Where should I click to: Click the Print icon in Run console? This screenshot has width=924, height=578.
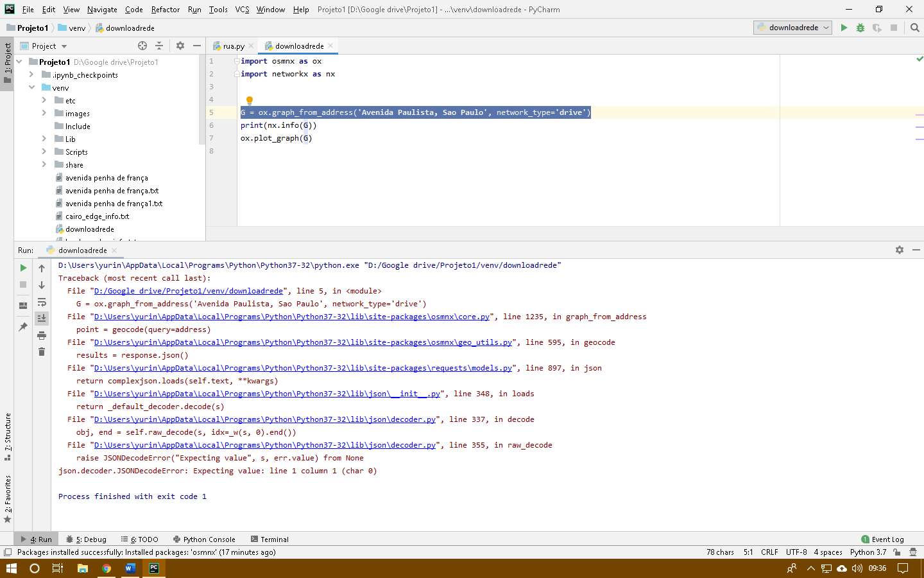(x=42, y=335)
